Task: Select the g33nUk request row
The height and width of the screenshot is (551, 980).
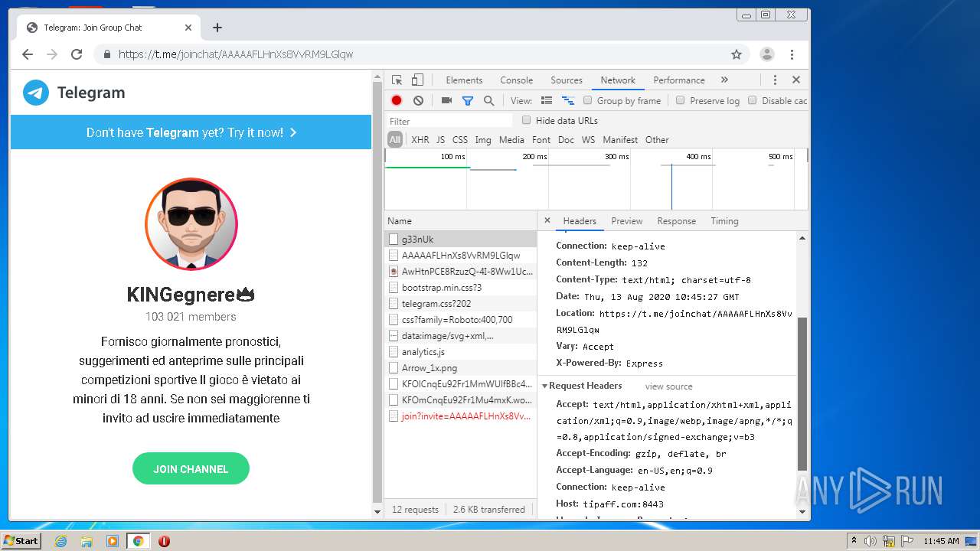Action: (461, 240)
